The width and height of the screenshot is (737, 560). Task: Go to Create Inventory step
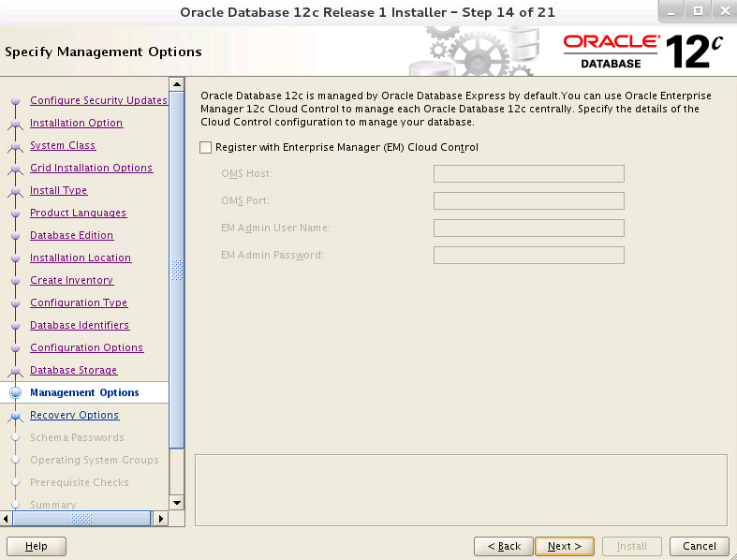(71, 280)
